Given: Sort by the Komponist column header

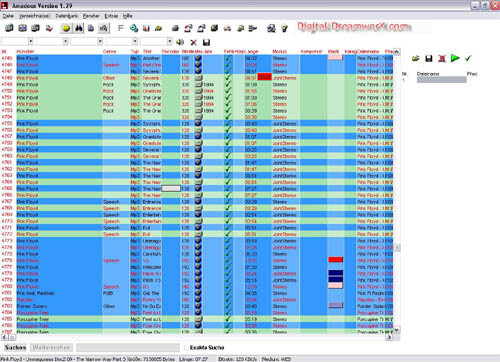Looking at the screenshot, I should (311, 51).
